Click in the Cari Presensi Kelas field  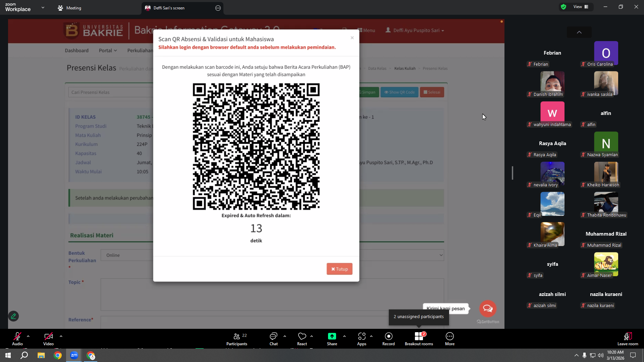[111, 92]
